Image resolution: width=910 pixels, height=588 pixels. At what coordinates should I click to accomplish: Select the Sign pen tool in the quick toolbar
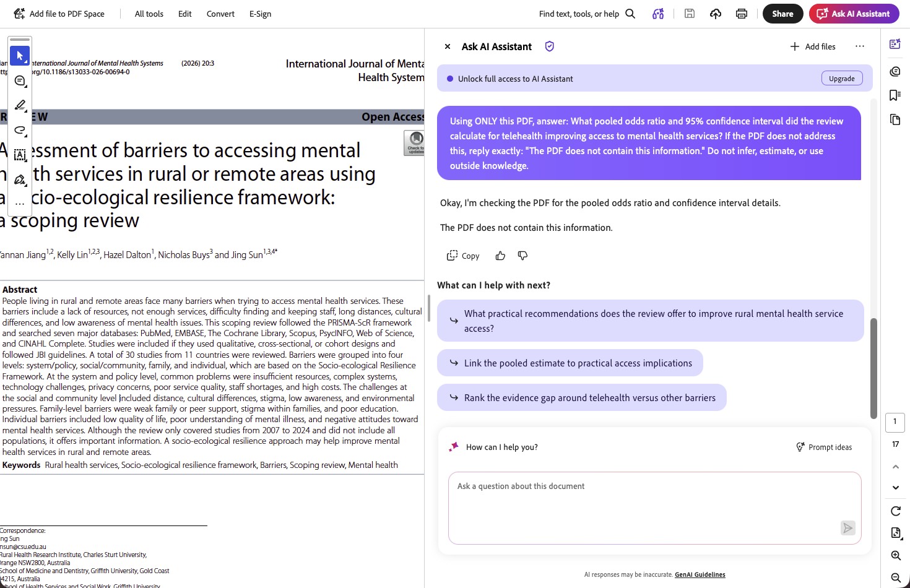point(20,180)
